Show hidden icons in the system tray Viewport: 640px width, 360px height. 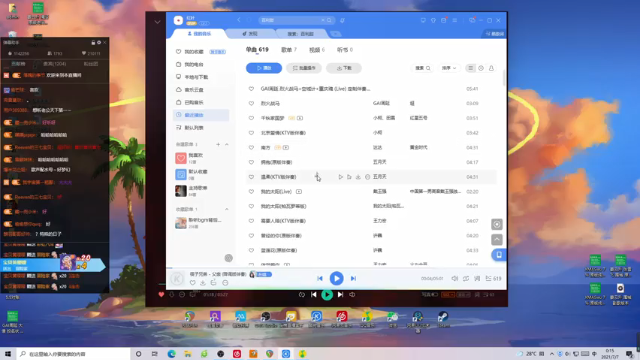(x=552, y=353)
